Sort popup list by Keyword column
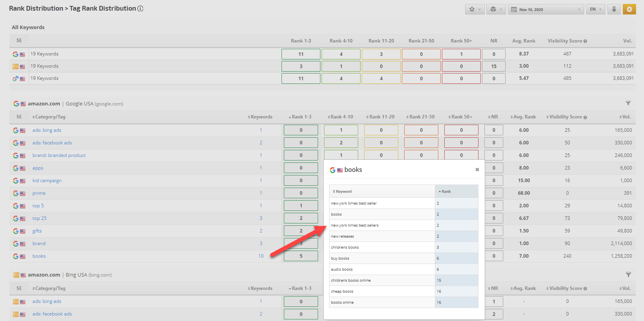Image resolution: width=644 pixels, height=321 pixels. [343, 192]
